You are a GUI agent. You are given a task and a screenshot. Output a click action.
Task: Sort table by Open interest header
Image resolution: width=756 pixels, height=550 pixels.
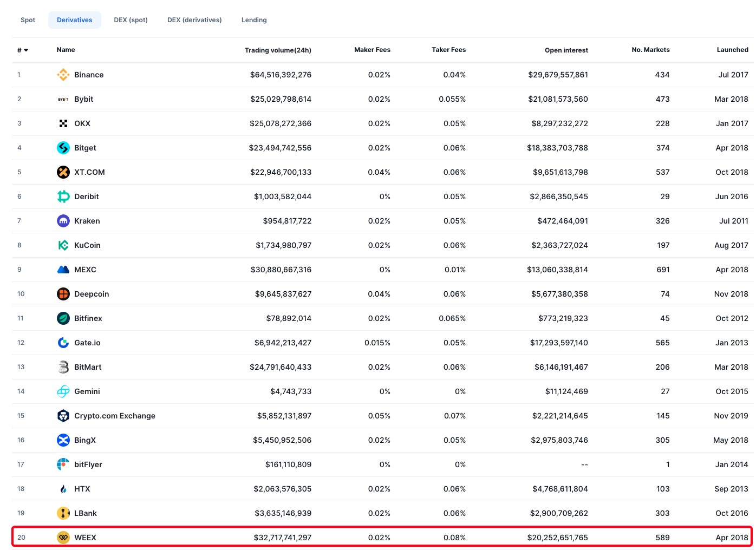pyautogui.click(x=566, y=50)
